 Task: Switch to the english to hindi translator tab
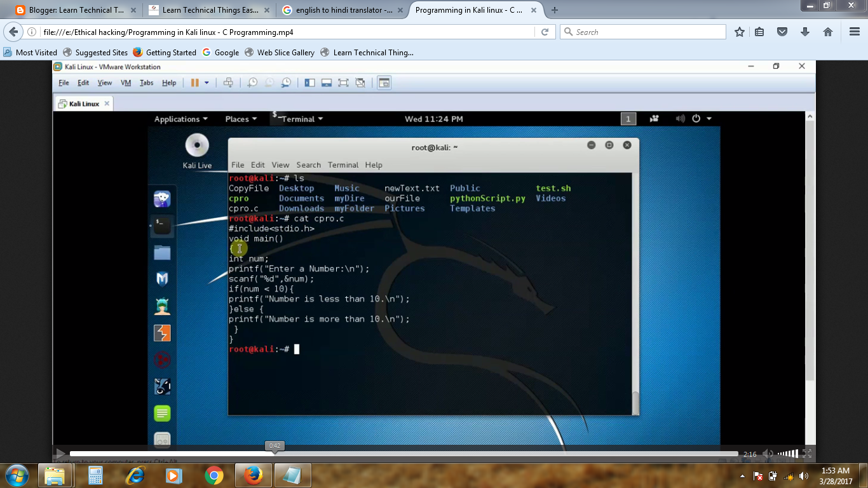click(x=342, y=10)
